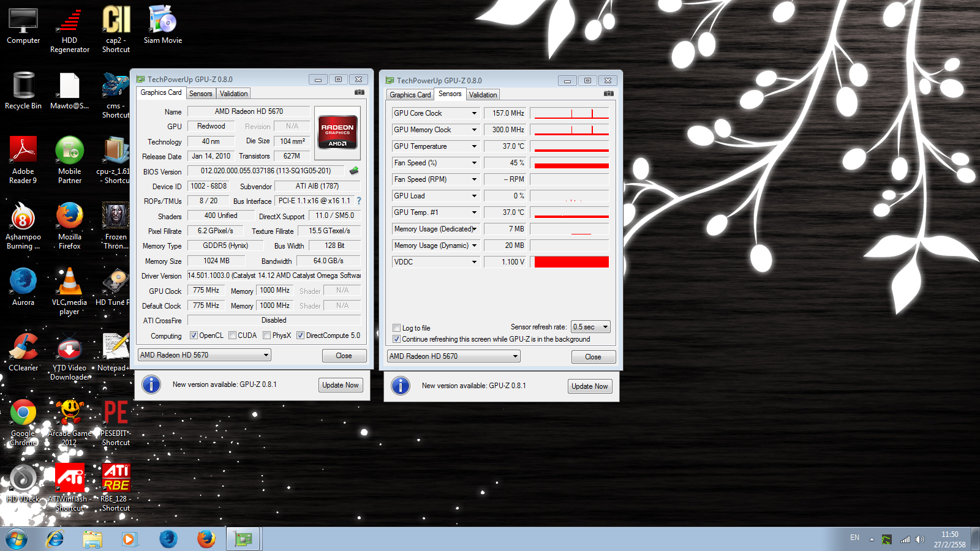Open Arcade Game 2012 desktop icon
Viewport: 980px width, 551px height.
[x=70, y=422]
